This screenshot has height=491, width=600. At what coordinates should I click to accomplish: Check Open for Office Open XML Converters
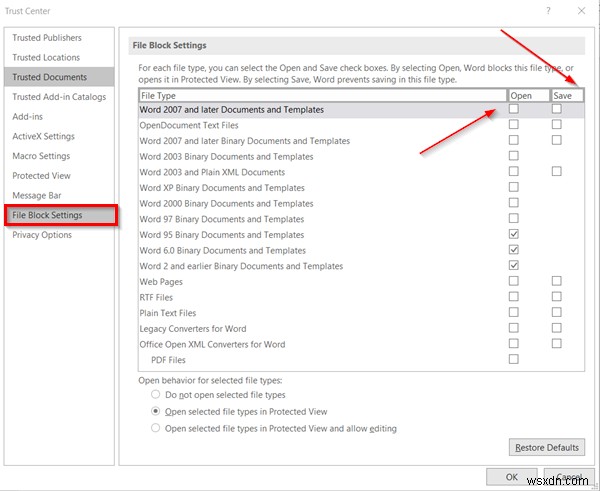pos(514,343)
